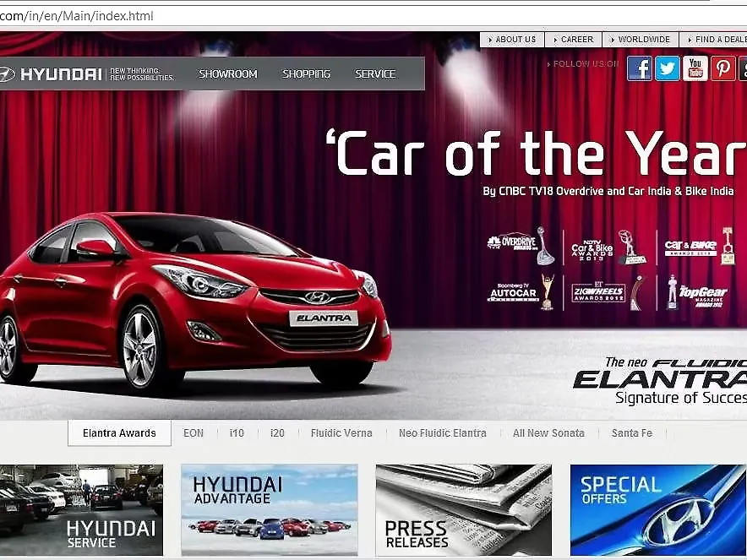
Task: Switch to the Neo Fluidic Elantra tab
Action: tap(443, 433)
